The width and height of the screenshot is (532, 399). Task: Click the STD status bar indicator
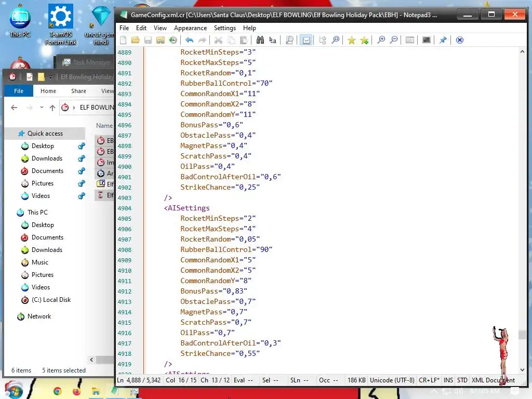462,380
